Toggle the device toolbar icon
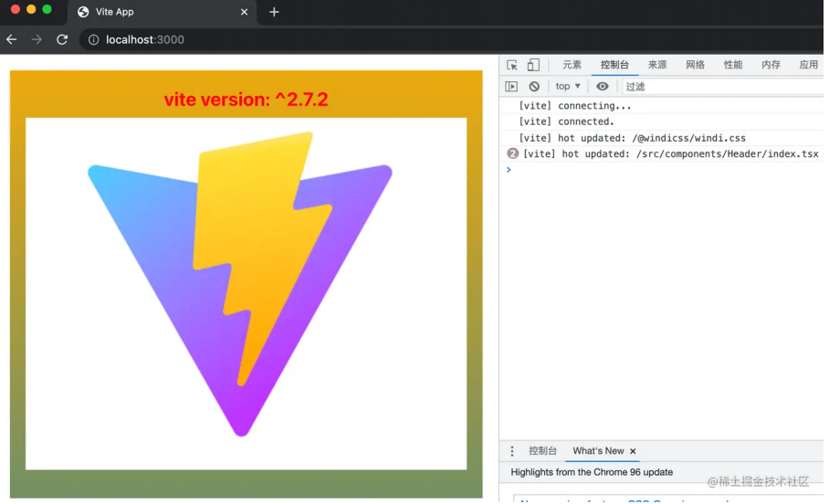829x504 pixels. [x=533, y=65]
